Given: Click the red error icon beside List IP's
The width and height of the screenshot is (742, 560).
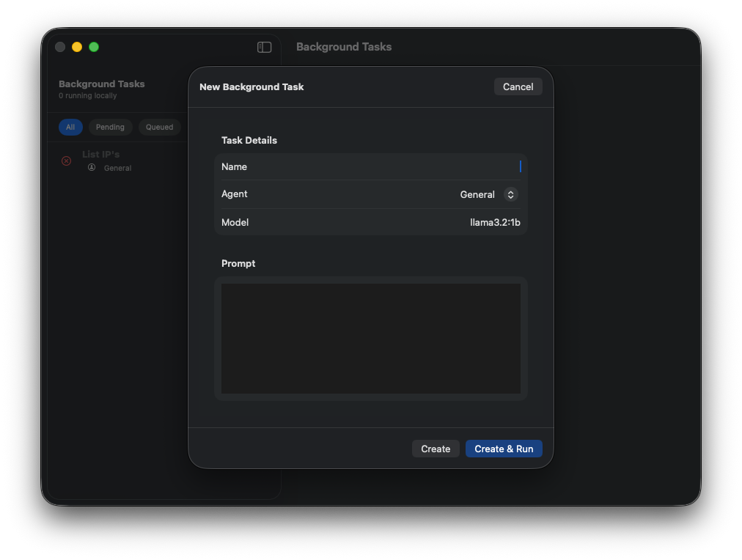Looking at the screenshot, I should (65, 161).
